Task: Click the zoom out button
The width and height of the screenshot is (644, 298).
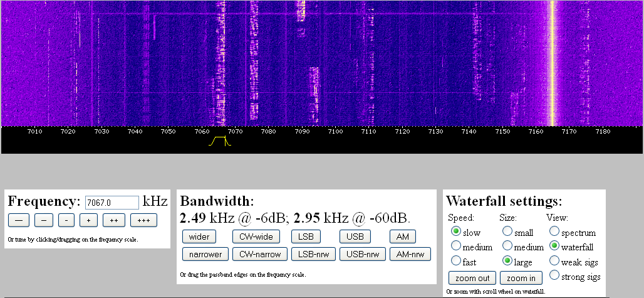Action: click(x=472, y=279)
